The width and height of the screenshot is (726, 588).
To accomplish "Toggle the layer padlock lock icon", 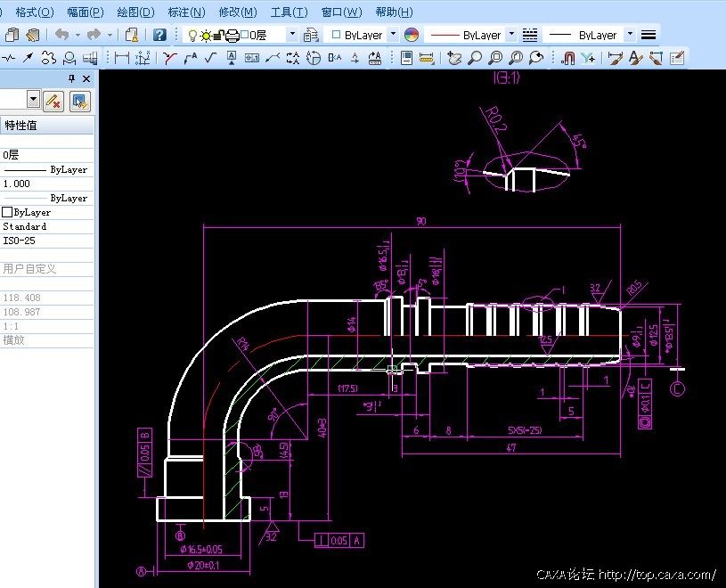I will (x=218, y=35).
